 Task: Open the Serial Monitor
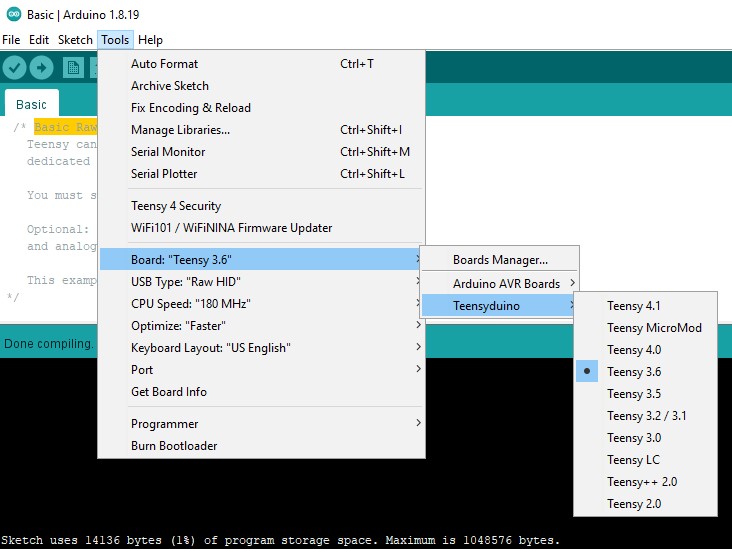click(x=262, y=152)
